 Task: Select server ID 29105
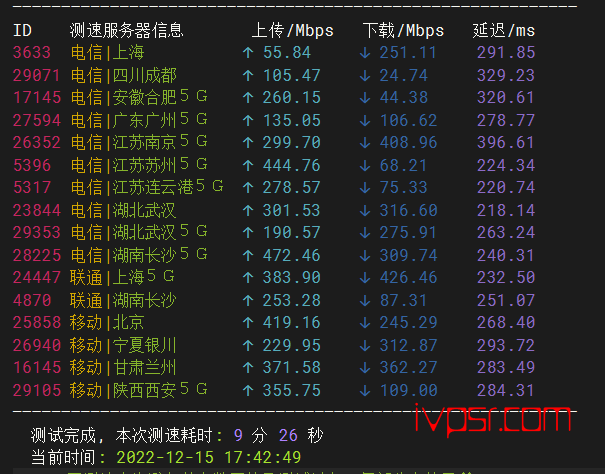[37, 390]
